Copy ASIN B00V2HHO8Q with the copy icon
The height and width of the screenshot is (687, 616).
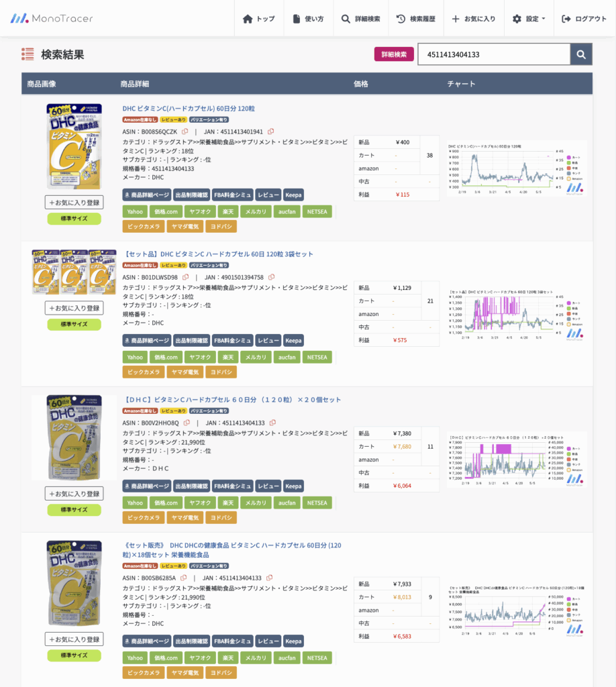pyautogui.click(x=187, y=423)
